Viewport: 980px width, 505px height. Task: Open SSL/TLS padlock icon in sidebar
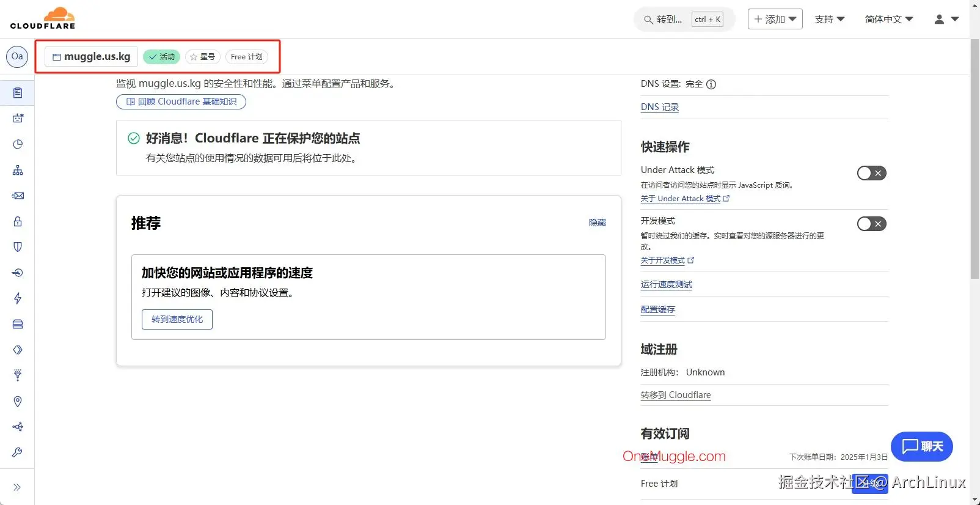18,221
